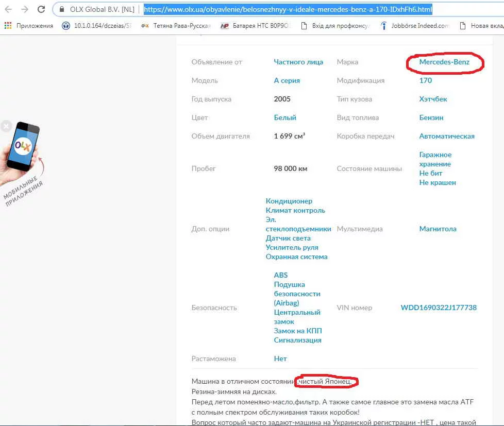This screenshot has width=504, height=426.
Task: Select the OLX URL in the address bar
Action: pyautogui.click(x=288, y=9)
